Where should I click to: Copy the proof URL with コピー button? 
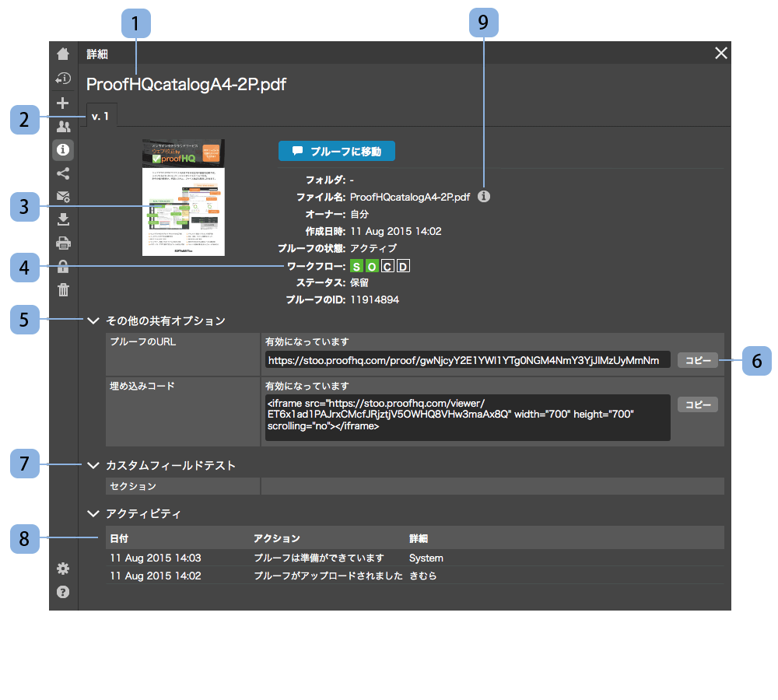click(697, 360)
